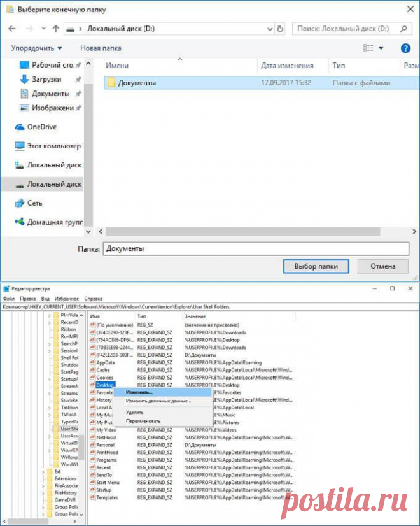420x526 pixels.
Task: Select the (По умолчанию) registry value
Action: 115,325
